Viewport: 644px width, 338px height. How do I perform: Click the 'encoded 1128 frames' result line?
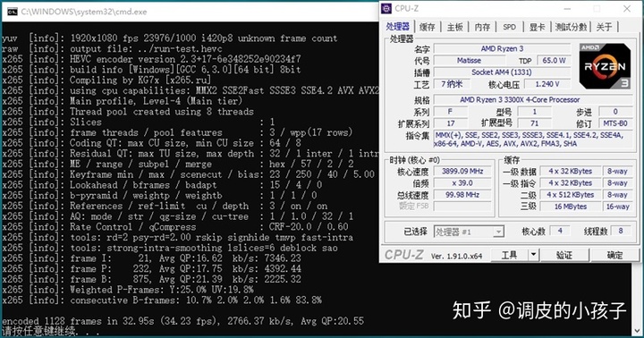(x=182, y=321)
